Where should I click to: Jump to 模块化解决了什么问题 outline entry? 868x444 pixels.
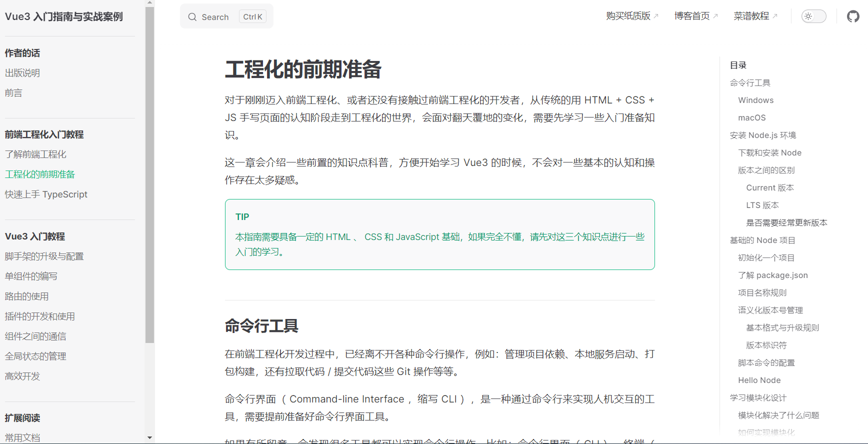[778, 415]
